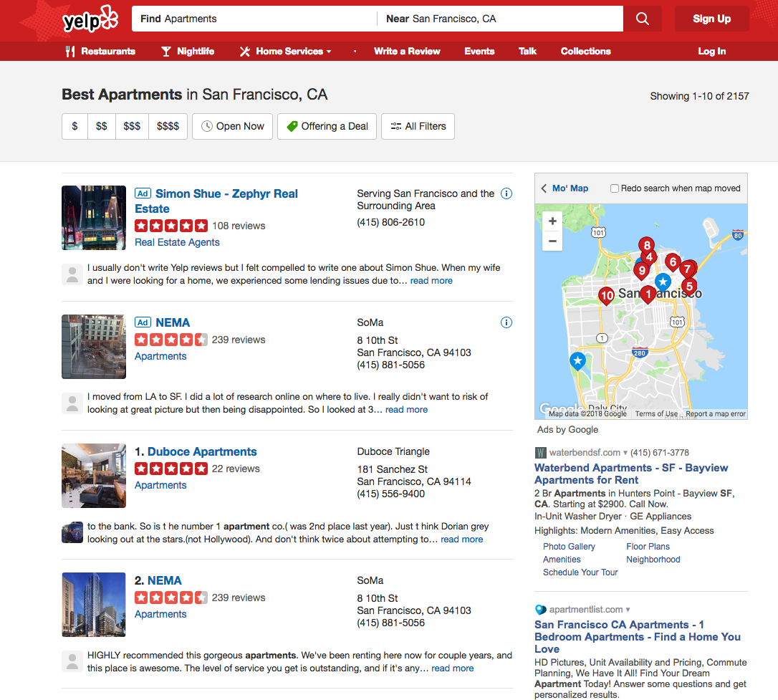The height and width of the screenshot is (700, 778).
Task: Enable Redo search when map moved
Action: [x=614, y=188]
